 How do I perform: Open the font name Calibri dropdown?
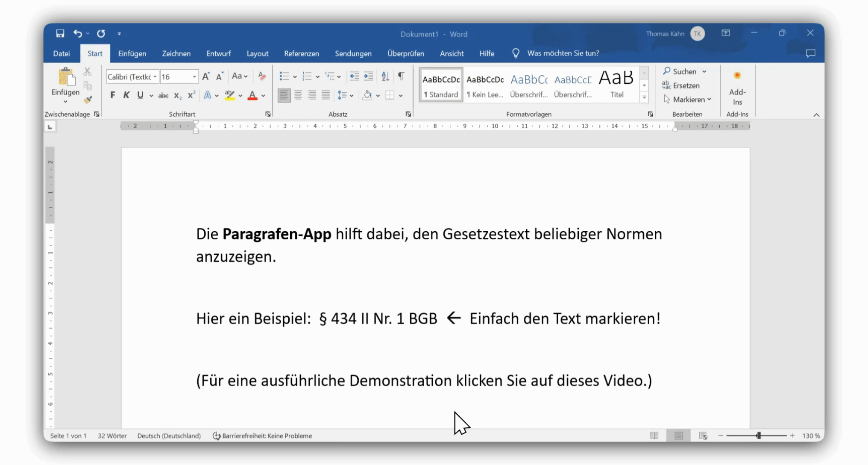pyautogui.click(x=155, y=77)
